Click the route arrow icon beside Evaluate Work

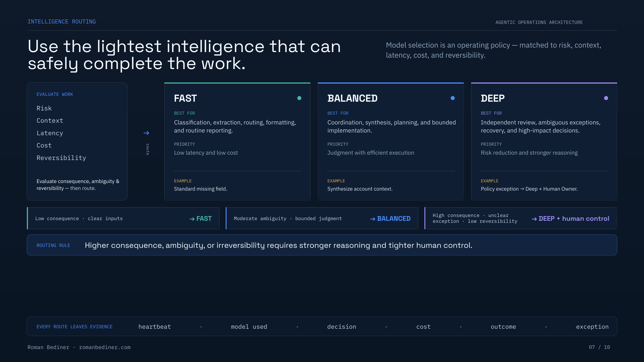tap(146, 133)
